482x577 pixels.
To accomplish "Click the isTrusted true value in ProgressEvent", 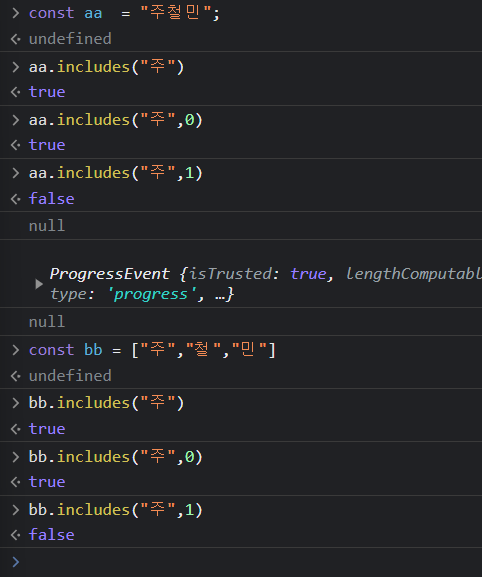I will coord(308,274).
